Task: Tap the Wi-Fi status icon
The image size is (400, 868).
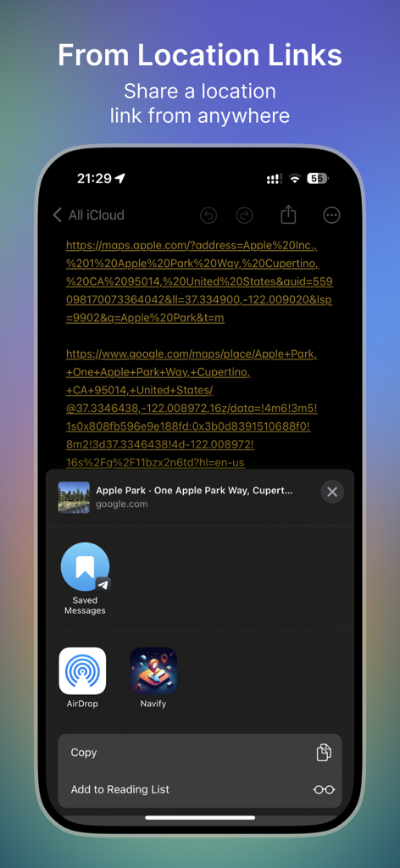Action: (295, 178)
